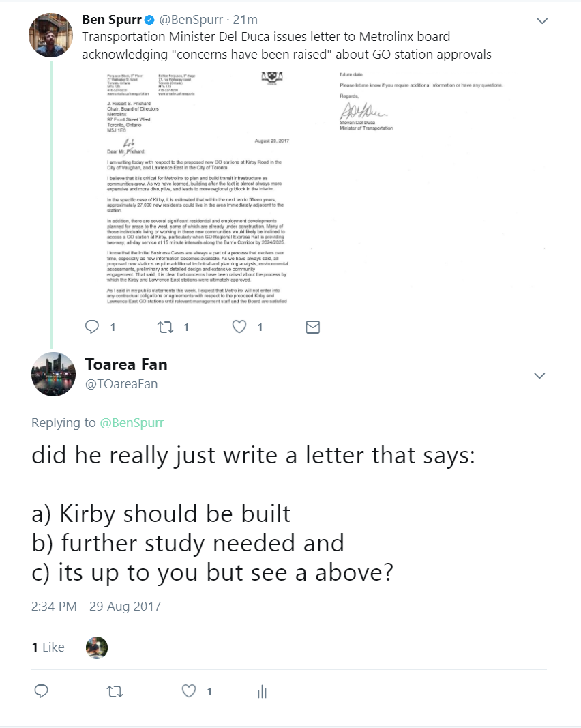
Task: Open Ben Spurr tweet options chevron
Action: [542, 21]
